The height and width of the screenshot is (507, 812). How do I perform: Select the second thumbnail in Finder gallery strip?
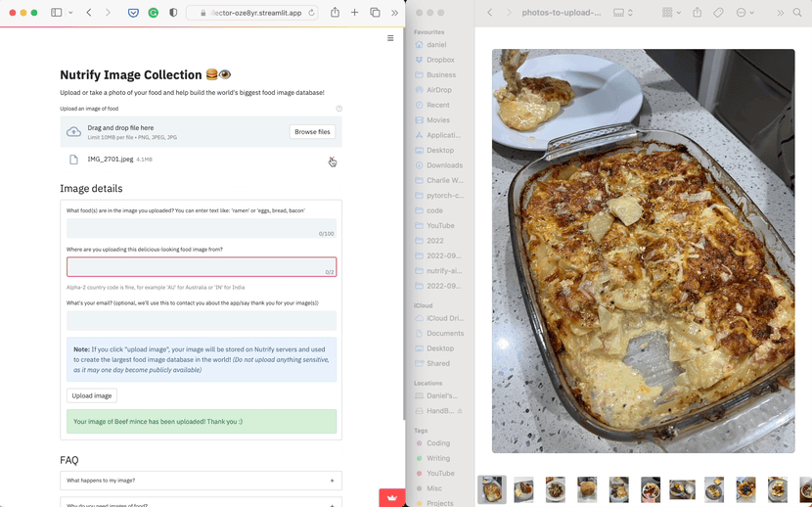click(x=523, y=489)
